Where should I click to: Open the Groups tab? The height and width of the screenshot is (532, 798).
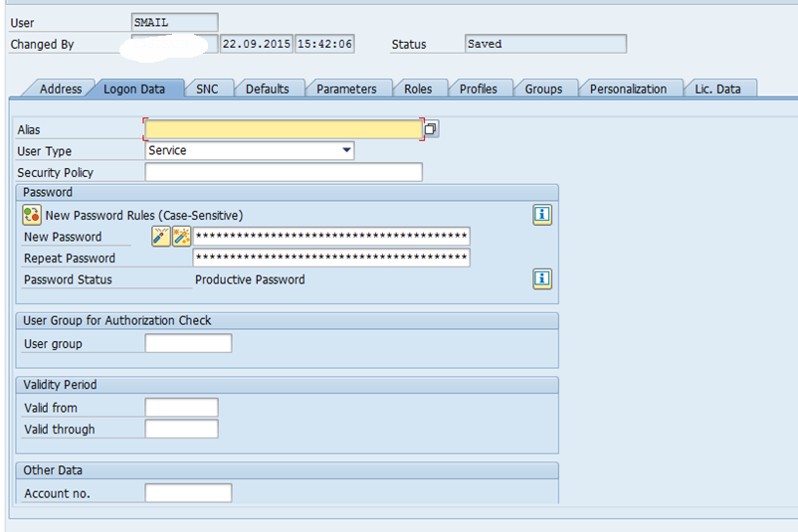pos(543,89)
